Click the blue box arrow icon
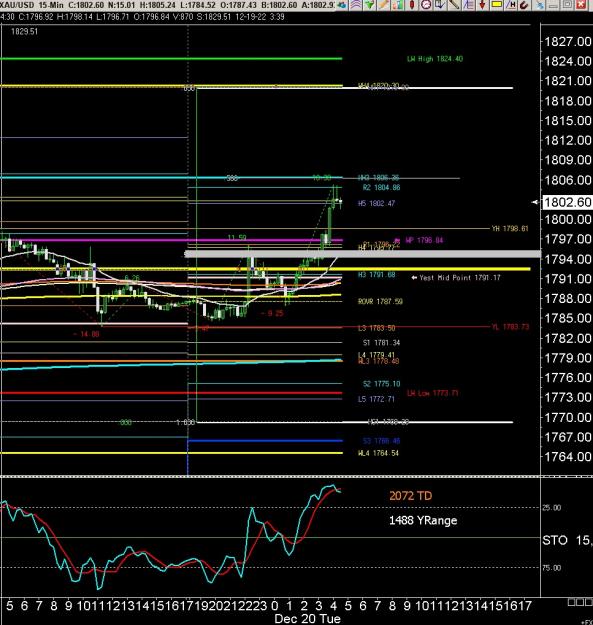 tap(440, 5)
